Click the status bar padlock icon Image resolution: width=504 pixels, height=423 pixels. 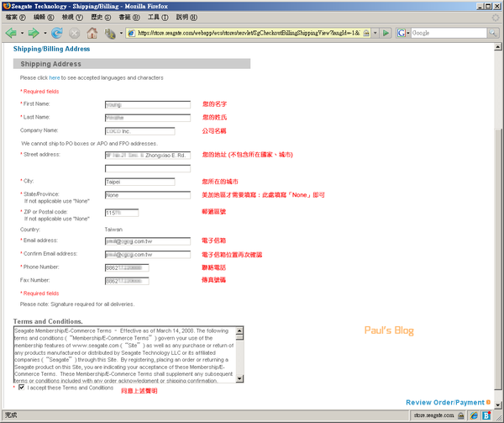(460, 415)
